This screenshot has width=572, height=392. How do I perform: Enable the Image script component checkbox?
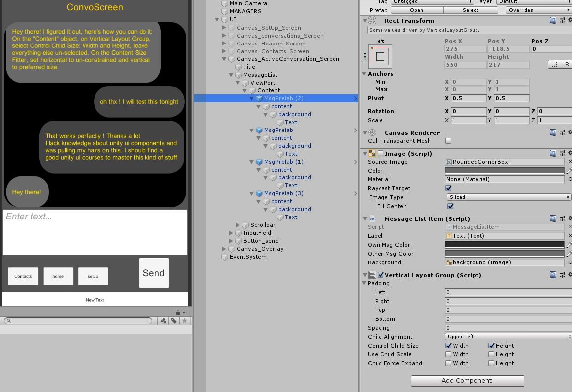[381, 153]
